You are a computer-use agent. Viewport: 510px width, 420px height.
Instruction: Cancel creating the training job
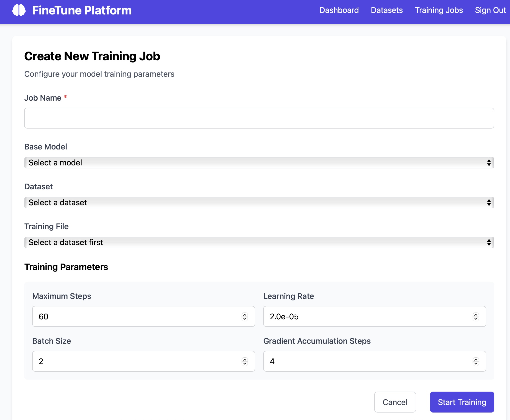tap(395, 402)
